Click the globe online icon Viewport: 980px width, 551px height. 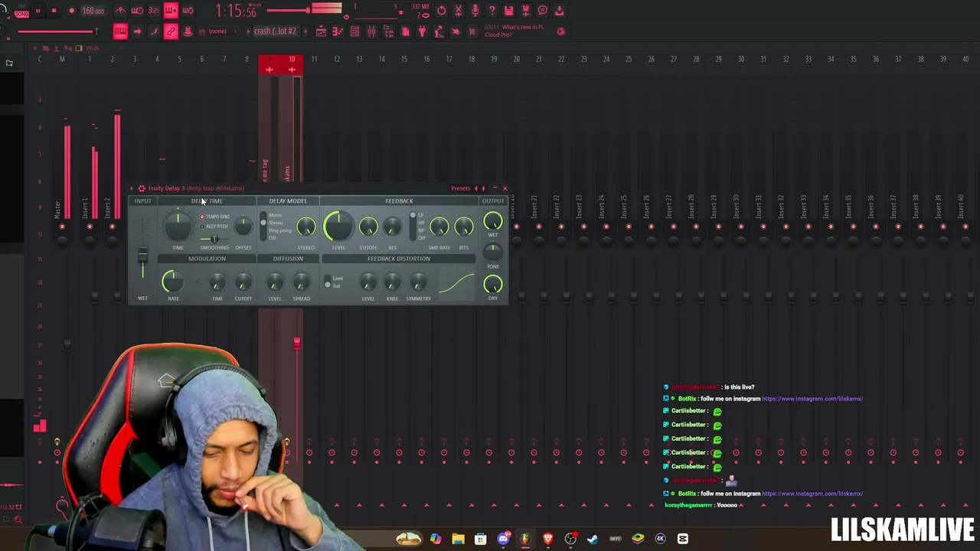click(560, 31)
